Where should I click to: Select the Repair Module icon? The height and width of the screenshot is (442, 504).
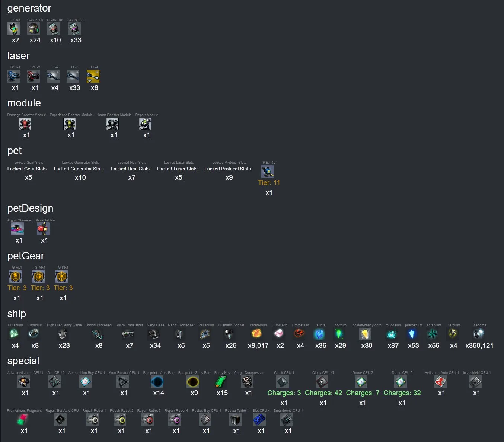point(145,124)
